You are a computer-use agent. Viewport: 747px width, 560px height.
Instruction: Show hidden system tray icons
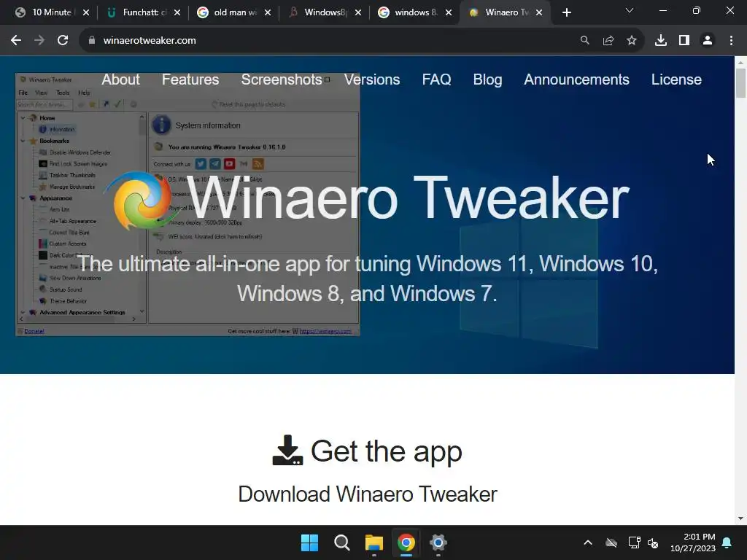coord(588,542)
